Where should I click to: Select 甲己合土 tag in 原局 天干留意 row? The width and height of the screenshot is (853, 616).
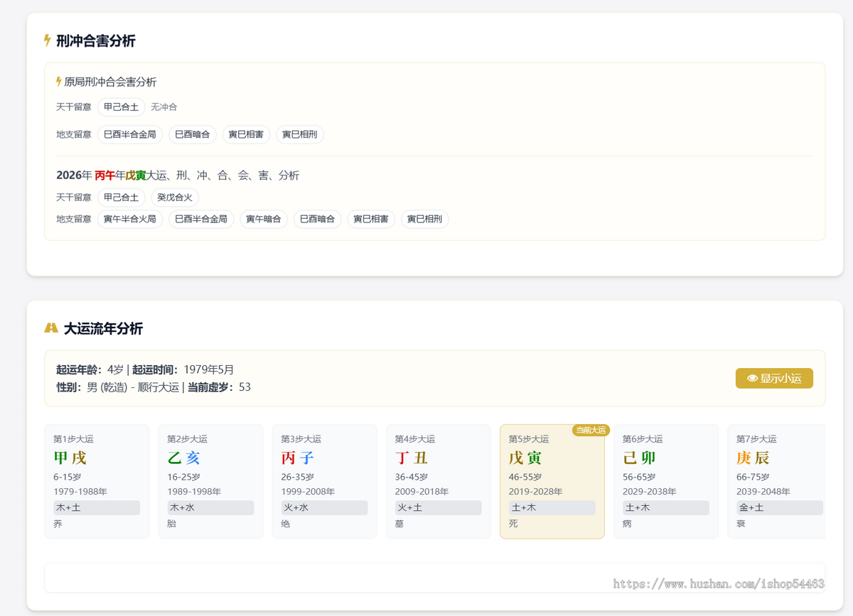pyautogui.click(x=122, y=107)
